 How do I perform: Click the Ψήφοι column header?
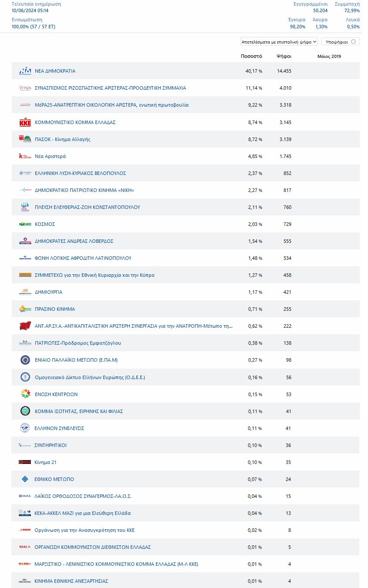(x=284, y=57)
